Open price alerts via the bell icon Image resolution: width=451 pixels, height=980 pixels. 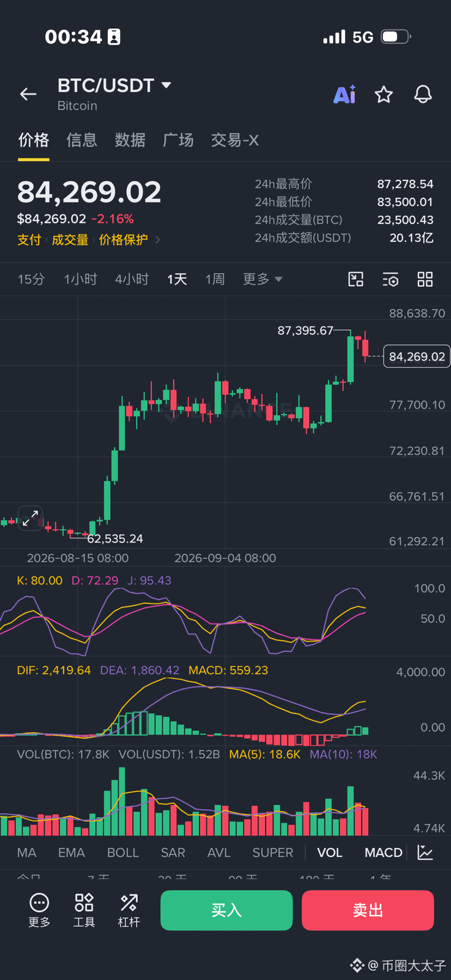coord(423,94)
